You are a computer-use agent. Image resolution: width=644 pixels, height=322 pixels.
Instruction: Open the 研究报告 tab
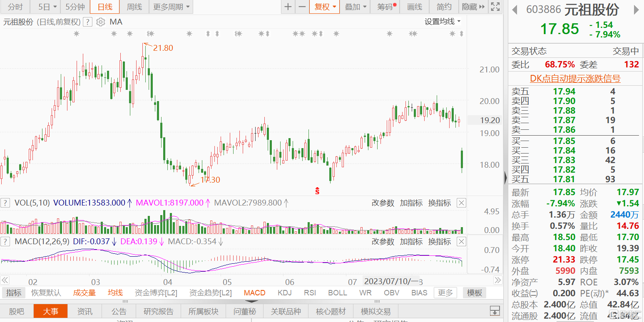point(159,311)
